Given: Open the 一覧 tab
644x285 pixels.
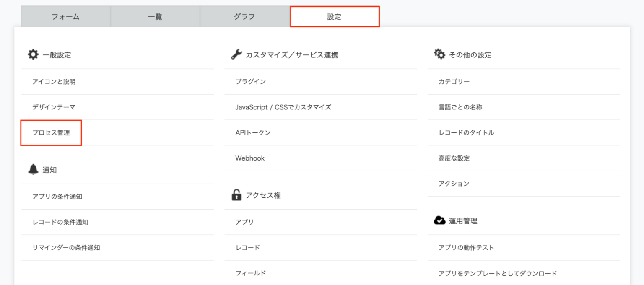Looking at the screenshot, I should coord(155,17).
